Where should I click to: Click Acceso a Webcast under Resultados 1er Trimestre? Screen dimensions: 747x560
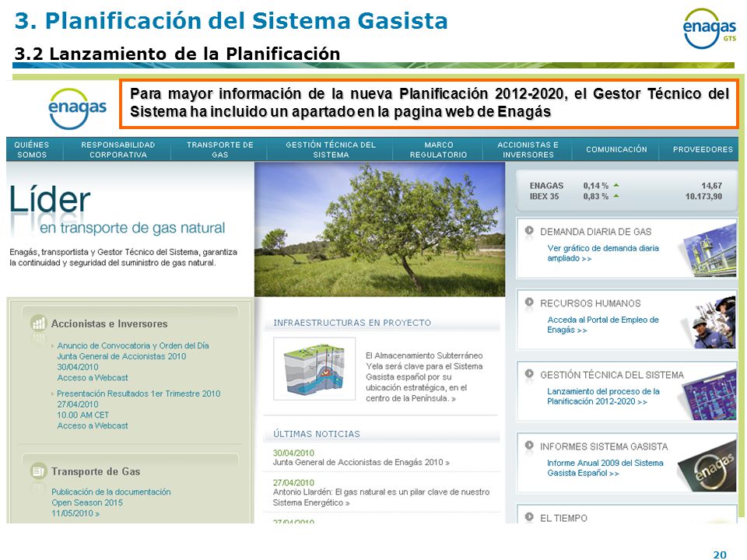click(x=93, y=425)
